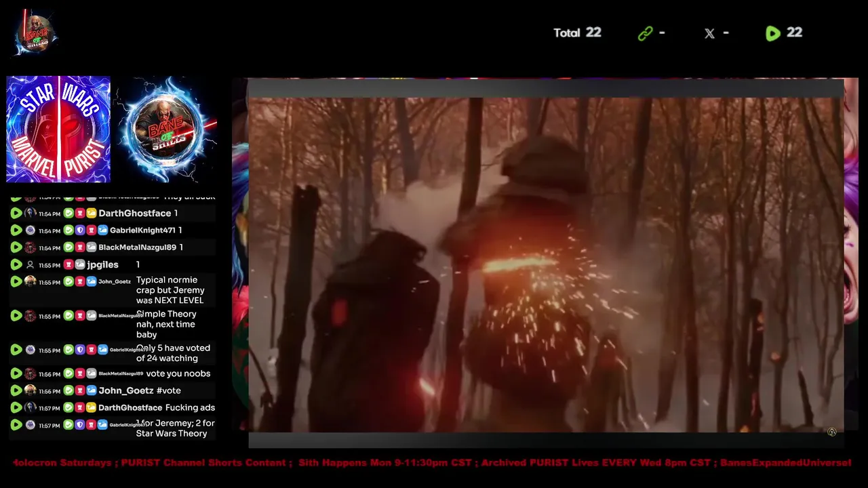The height and width of the screenshot is (488, 868).
Task: Click the username jpgiles in chat
Action: (x=103, y=265)
